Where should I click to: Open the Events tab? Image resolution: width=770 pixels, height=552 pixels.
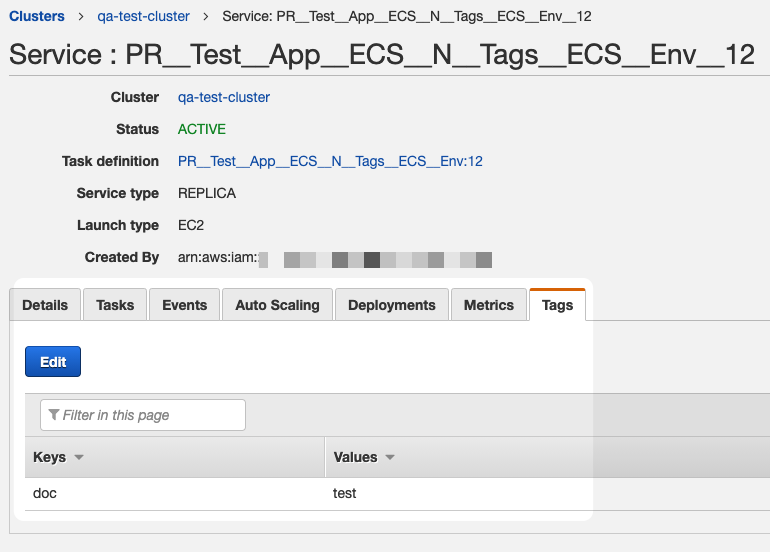(185, 305)
